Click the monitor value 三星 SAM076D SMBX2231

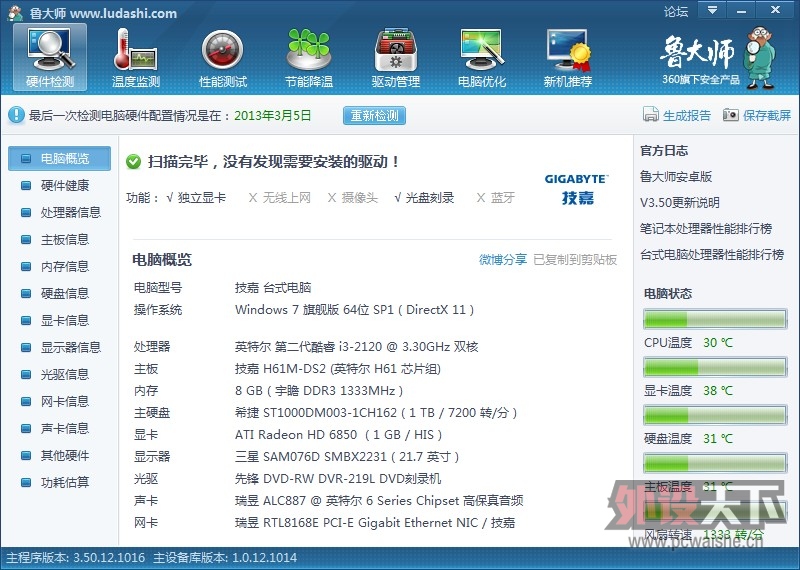(347, 457)
